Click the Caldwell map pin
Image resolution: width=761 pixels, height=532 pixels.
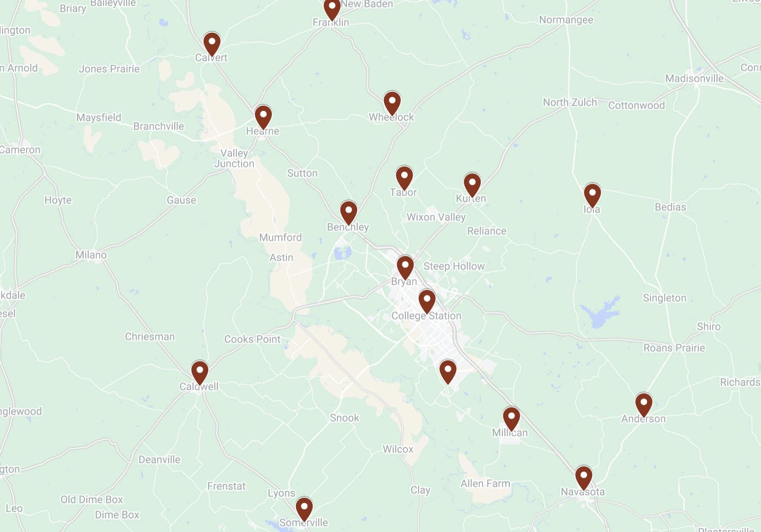click(200, 373)
